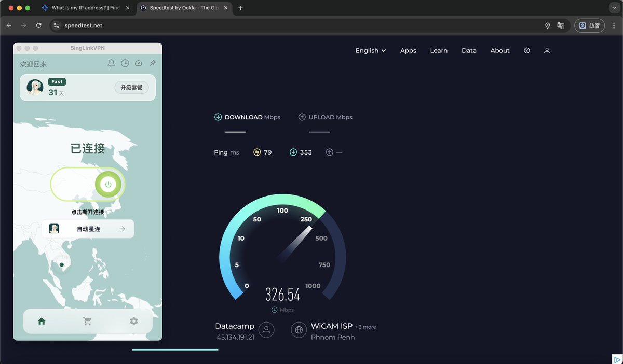This screenshot has width=623, height=364.
Task: Close the 'What is my IP address' tab
Action: (x=128, y=8)
